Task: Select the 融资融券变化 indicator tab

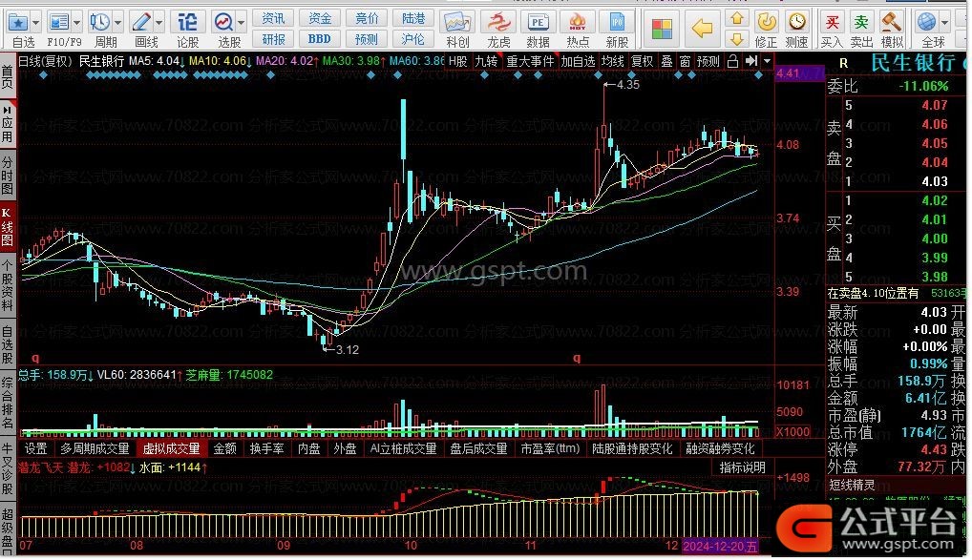Action: 720,448
